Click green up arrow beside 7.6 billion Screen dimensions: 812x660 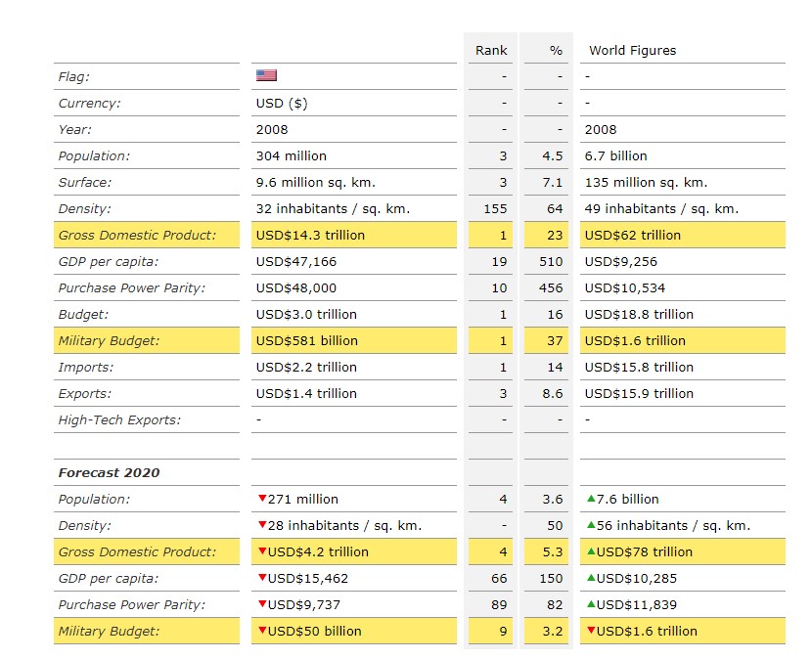590,499
